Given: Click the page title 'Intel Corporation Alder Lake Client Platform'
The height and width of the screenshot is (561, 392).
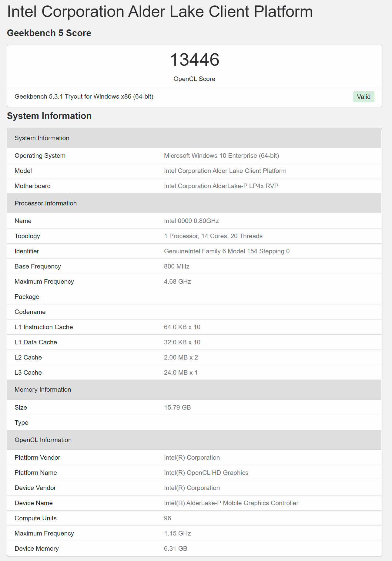Looking at the screenshot, I should (x=160, y=12).
